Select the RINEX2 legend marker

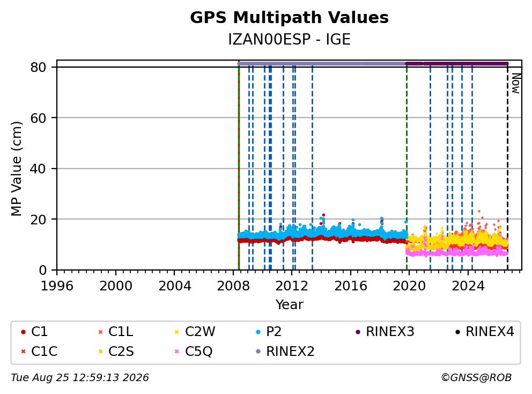(x=258, y=352)
